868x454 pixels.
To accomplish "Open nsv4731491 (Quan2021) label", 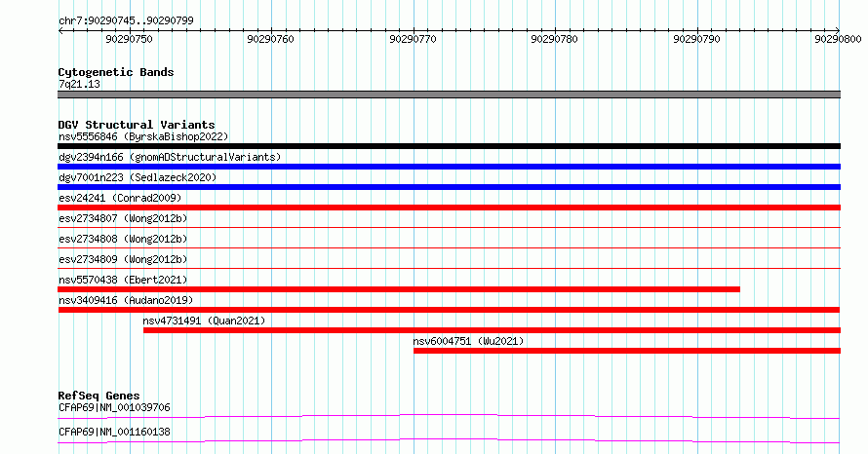I will pyautogui.click(x=204, y=321).
